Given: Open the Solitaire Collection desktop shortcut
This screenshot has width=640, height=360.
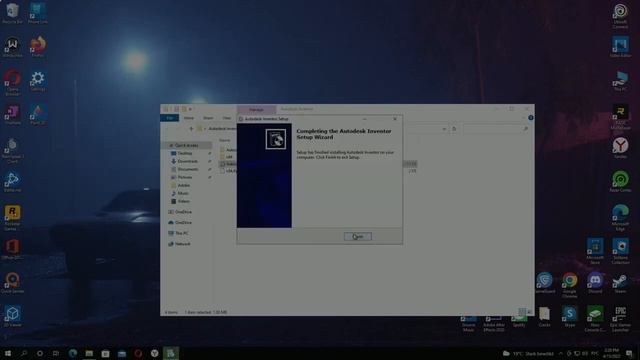Looking at the screenshot, I should (620, 251).
